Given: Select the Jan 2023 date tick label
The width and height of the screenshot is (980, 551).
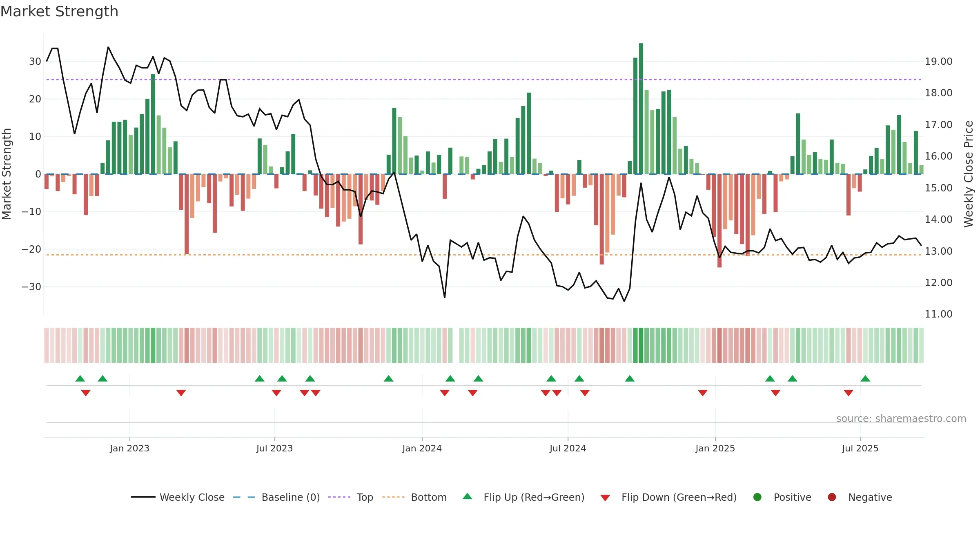Looking at the screenshot, I should tap(129, 449).
